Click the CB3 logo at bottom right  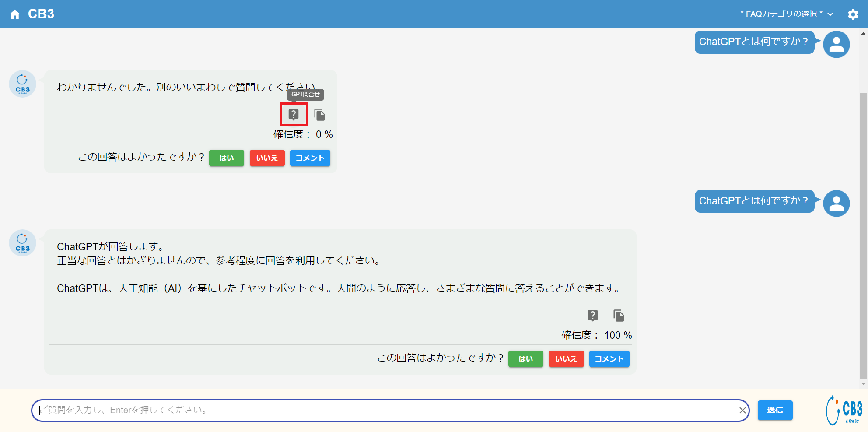point(844,410)
